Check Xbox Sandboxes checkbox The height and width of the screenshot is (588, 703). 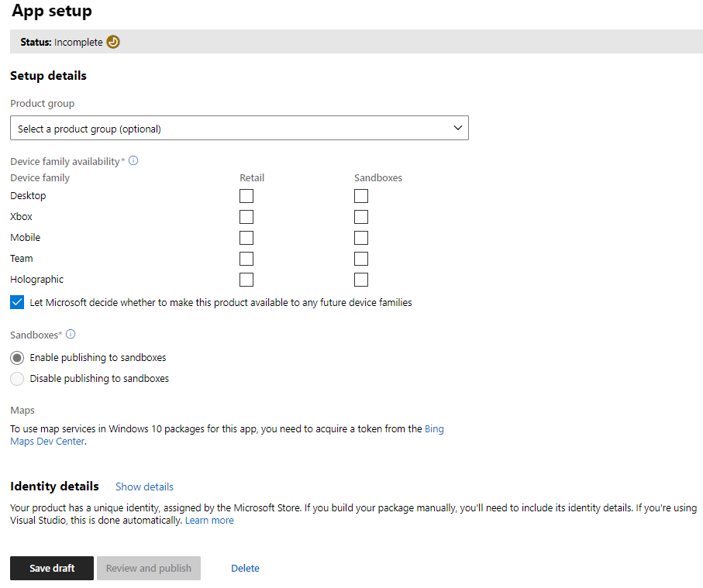pyautogui.click(x=361, y=217)
